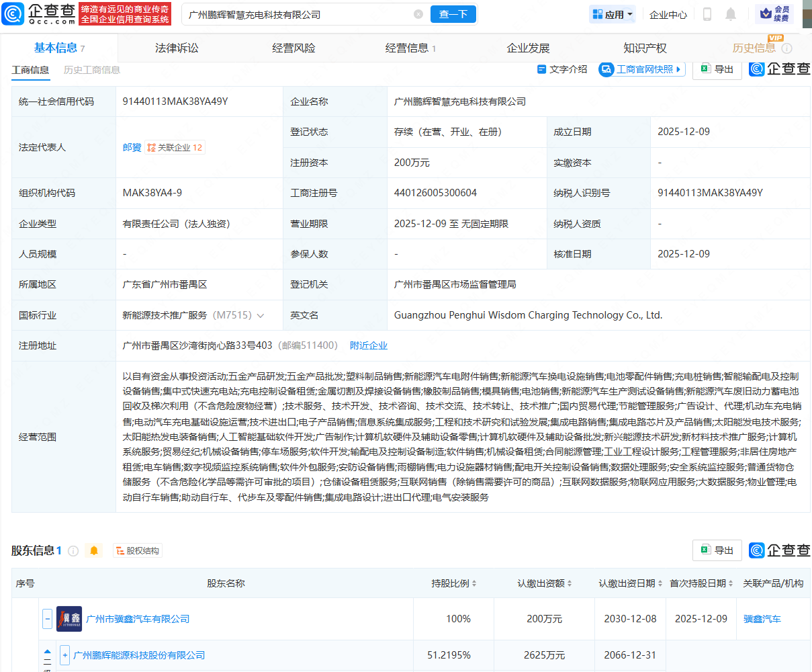Expand the 广州鹏辉能源科技股份有限公司 row
The image size is (812, 672).
(64, 655)
